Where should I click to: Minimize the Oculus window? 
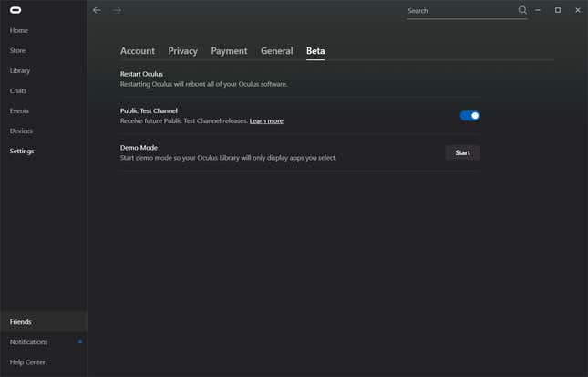[x=538, y=10]
